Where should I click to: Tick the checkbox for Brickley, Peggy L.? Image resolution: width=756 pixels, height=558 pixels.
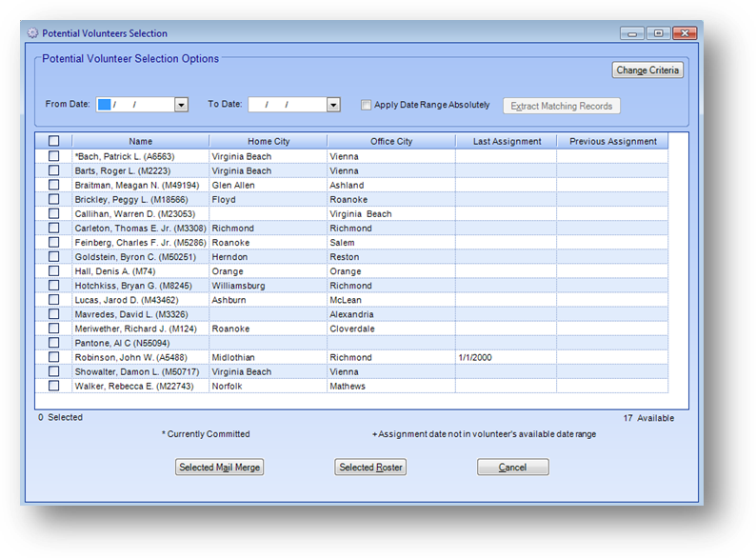(x=53, y=199)
